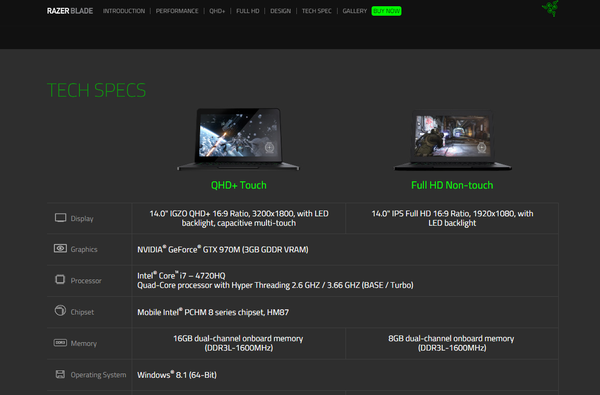Jump to the QHD+ section

tap(217, 11)
